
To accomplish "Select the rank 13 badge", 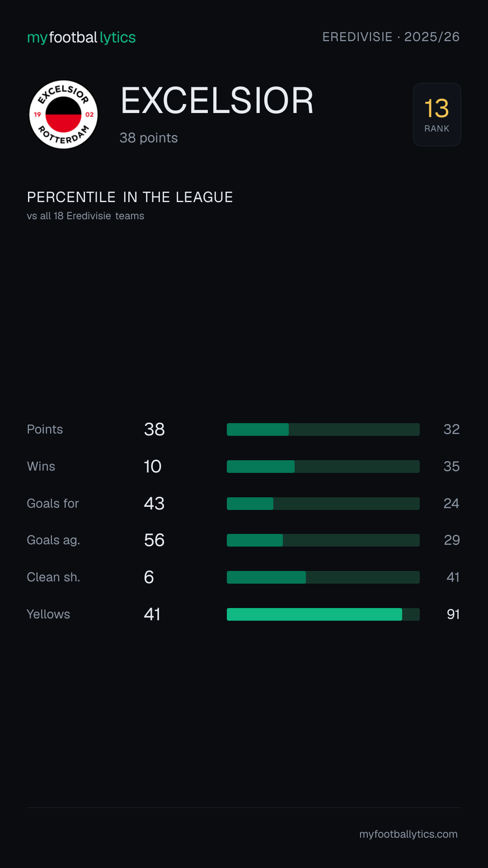I will coord(437,114).
